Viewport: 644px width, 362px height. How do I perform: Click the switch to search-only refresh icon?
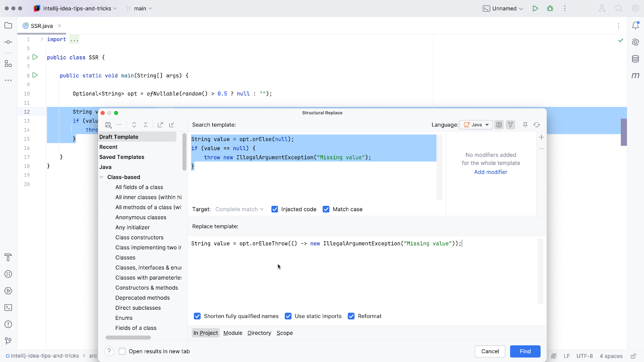[x=537, y=125]
